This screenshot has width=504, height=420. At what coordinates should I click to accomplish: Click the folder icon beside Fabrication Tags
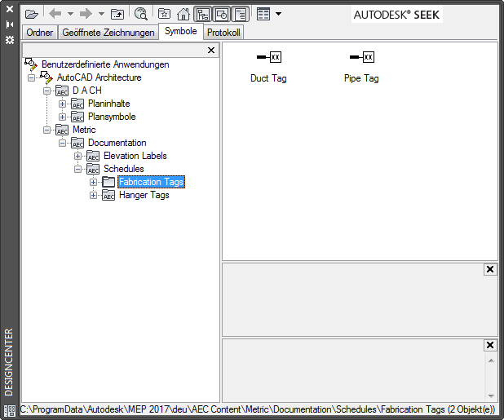coord(108,182)
